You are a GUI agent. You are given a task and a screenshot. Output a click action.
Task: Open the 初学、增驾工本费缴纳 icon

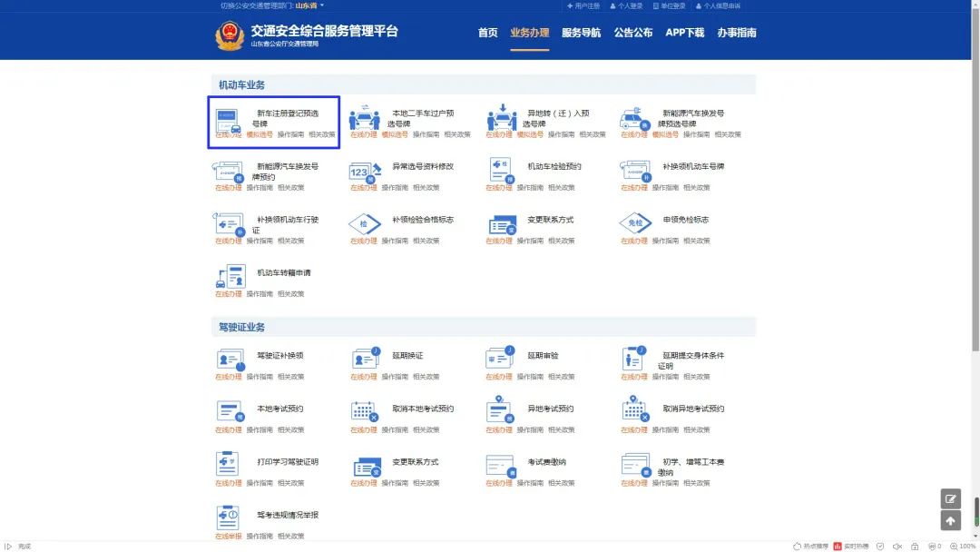pyautogui.click(x=636, y=466)
